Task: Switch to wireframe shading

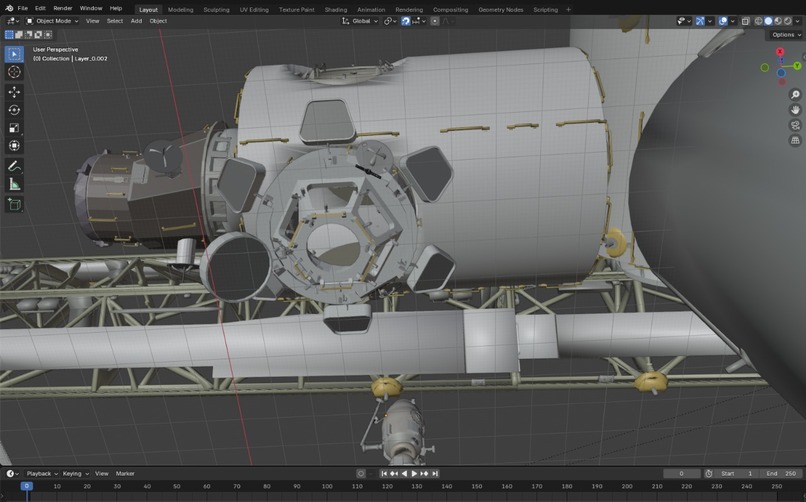Action: click(758, 21)
